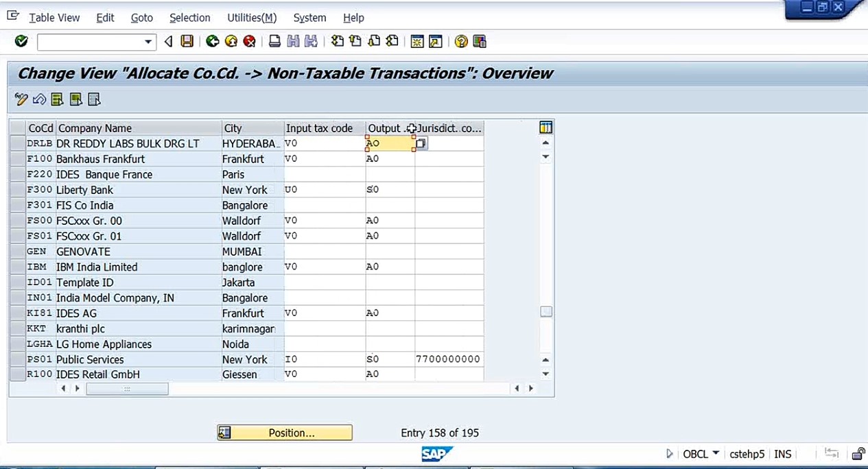Undo the change with the undo icon
This screenshot has width=868, height=469.
point(39,100)
